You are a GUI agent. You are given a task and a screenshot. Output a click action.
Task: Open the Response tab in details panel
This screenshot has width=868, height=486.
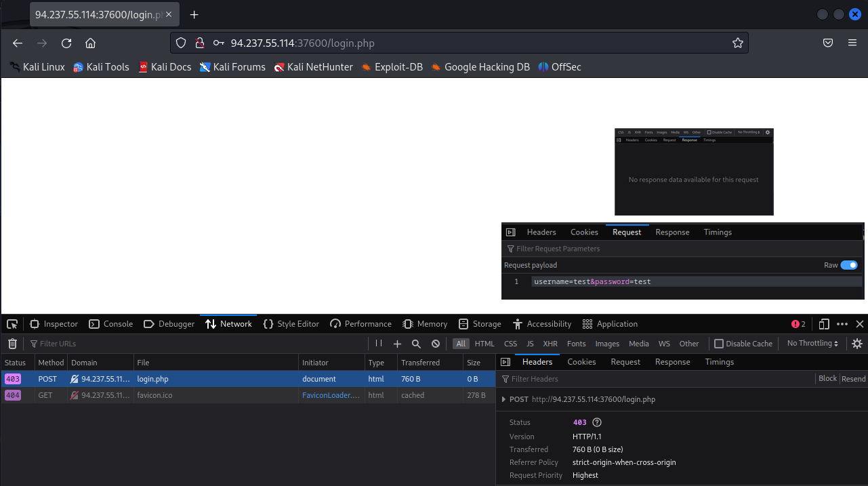(x=672, y=362)
